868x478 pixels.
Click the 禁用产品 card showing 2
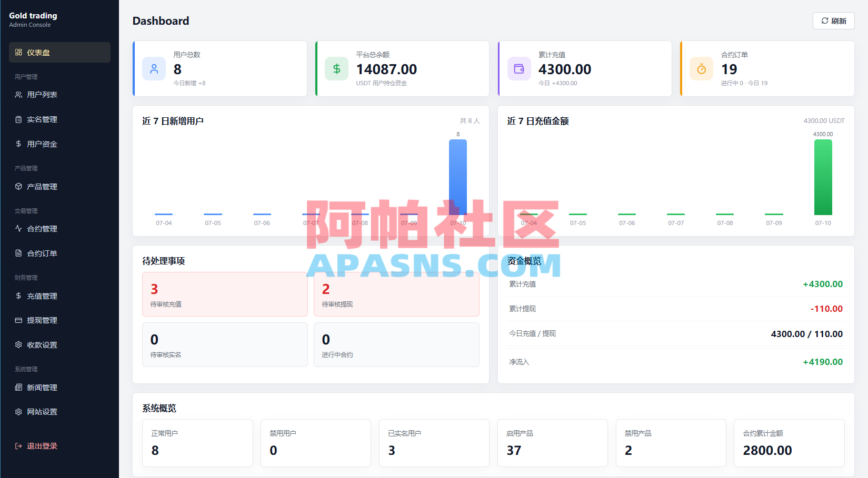(671, 443)
